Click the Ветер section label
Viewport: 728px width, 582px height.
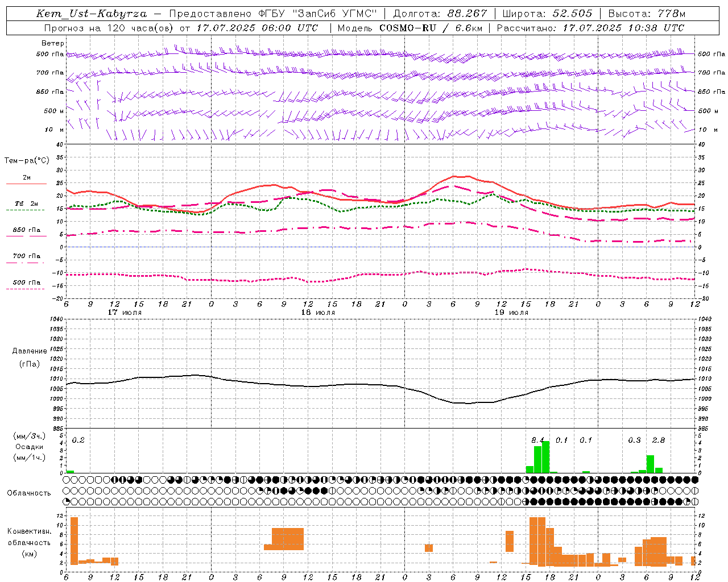click(x=53, y=43)
